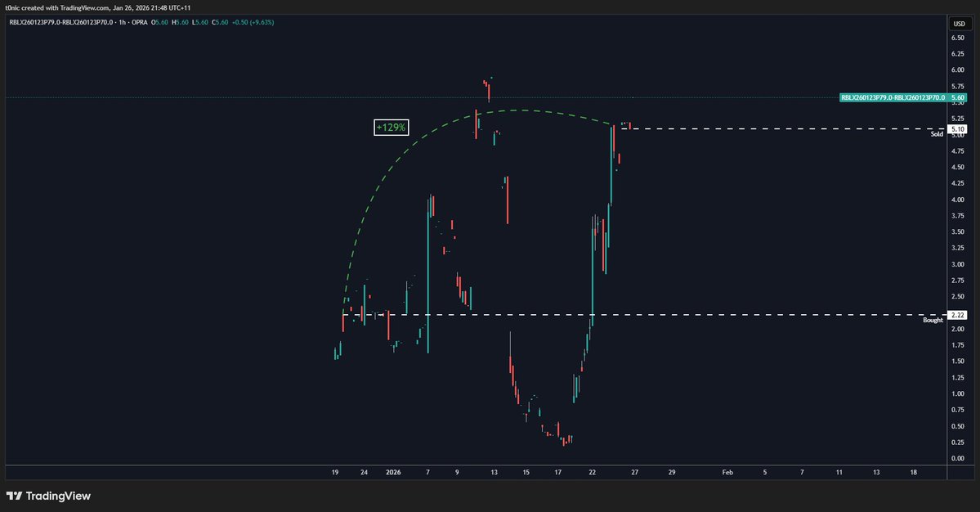This screenshot has width=980, height=512.
Task: Click the OPRA exchange label in the legend
Action: (141, 24)
